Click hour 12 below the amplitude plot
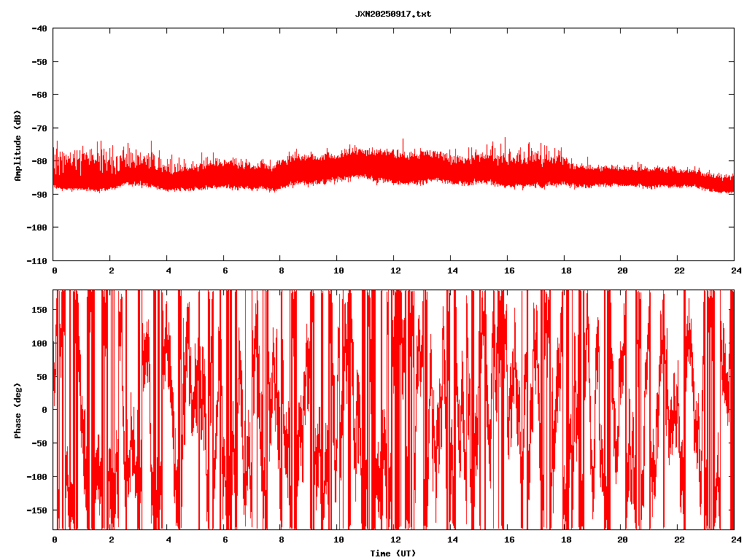 tap(395, 270)
